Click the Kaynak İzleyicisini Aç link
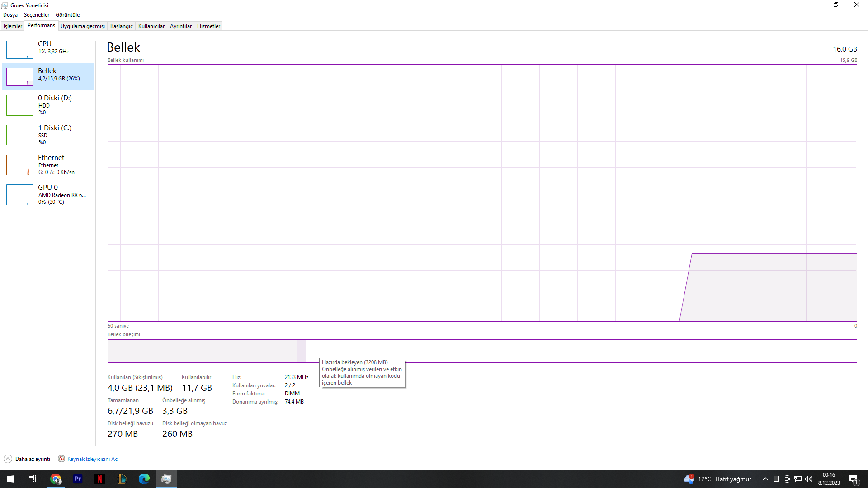The width and height of the screenshot is (868, 488). 92,459
